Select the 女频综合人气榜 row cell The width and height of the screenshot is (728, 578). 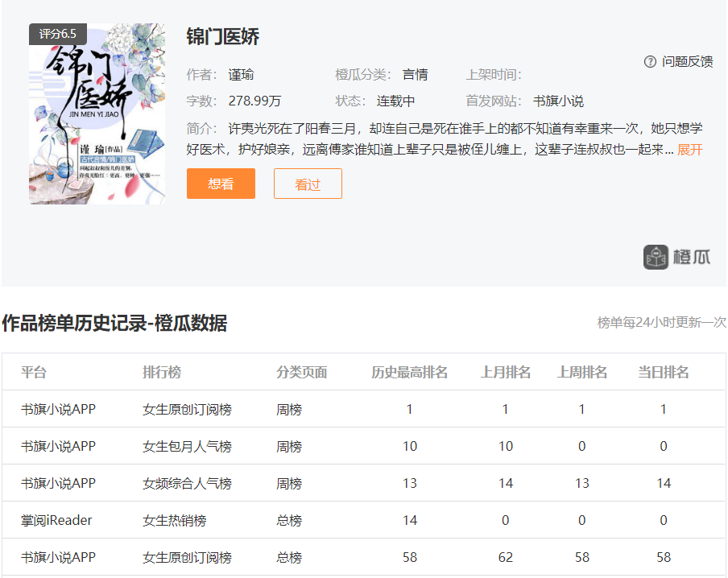[x=187, y=484]
